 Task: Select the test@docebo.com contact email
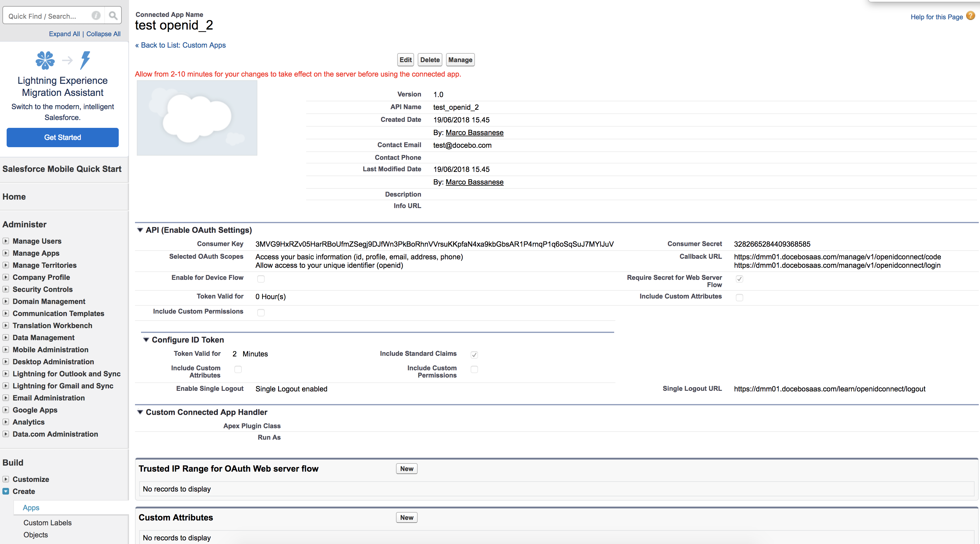click(462, 145)
